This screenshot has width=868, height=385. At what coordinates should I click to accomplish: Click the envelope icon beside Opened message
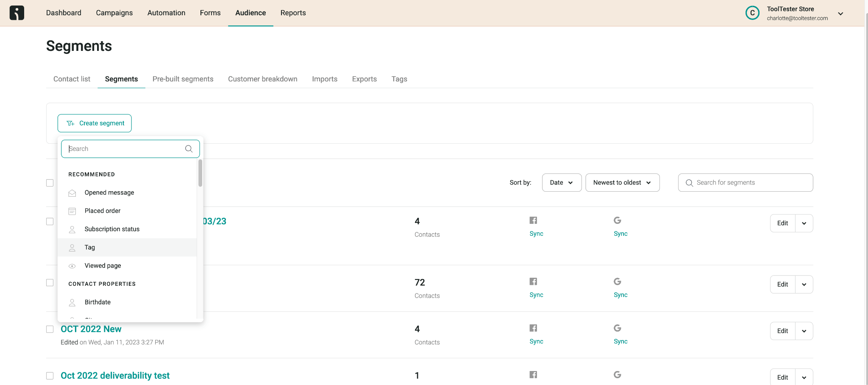coord(72,193)
